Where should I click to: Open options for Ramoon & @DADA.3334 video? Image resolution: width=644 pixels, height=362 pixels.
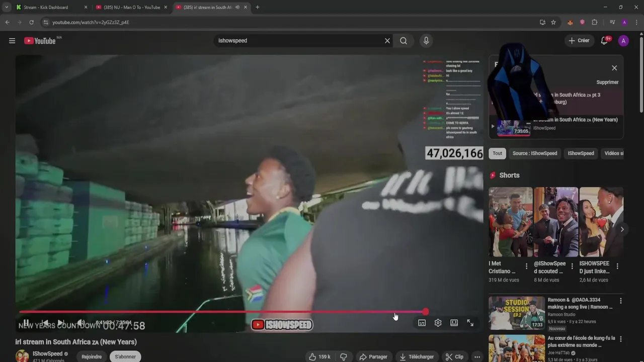[620, 301]
